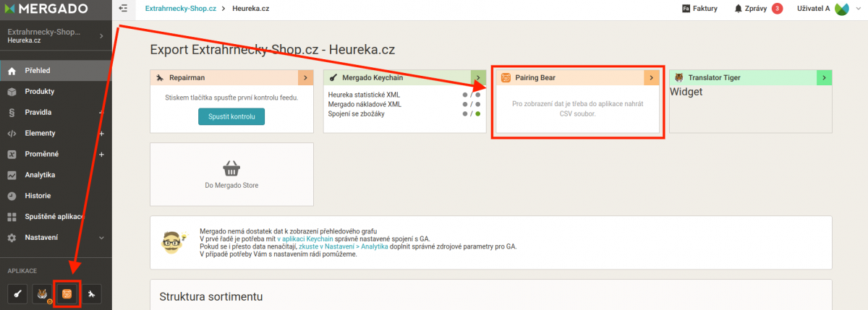Open Repairman widget with its arrow
This screenshot has width=868, height=310.
click(306, 77)
